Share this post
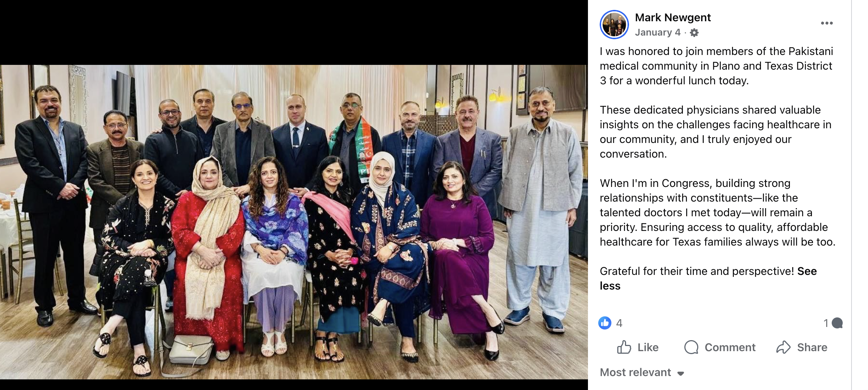This screenshot has height=390, width=868. 802,347
